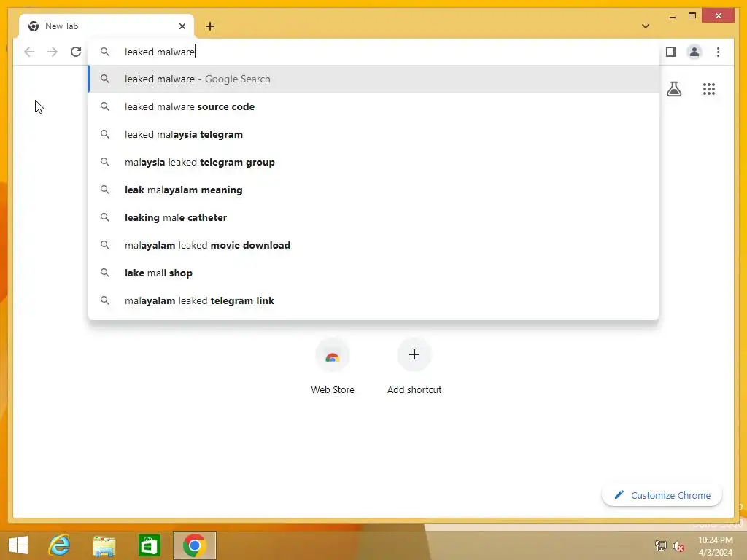Select 'leaked malaysia telegram' suggestion
Screen dimensions: 747x560
coord(374,134)
